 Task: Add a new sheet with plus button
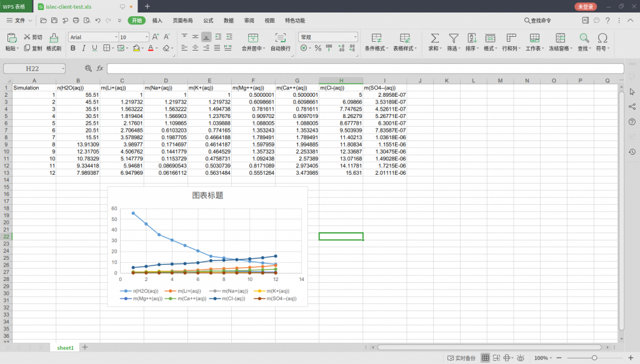pyautogui.click(x=85, y=347)
